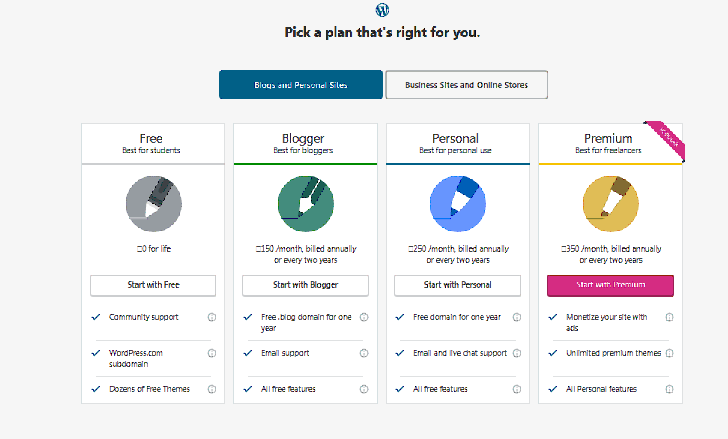Image resolution: width=728 pixels, height=439 pixels.
Task: Click the Premium plan corner ribbon badge
Action: [x=666, y=138]
